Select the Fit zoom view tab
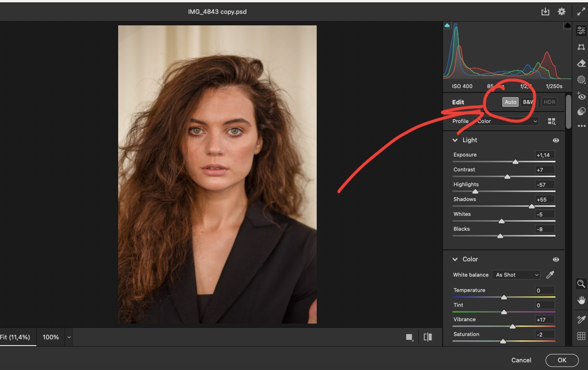The width and height of the screenshot is (588, 370). [18, 337]
